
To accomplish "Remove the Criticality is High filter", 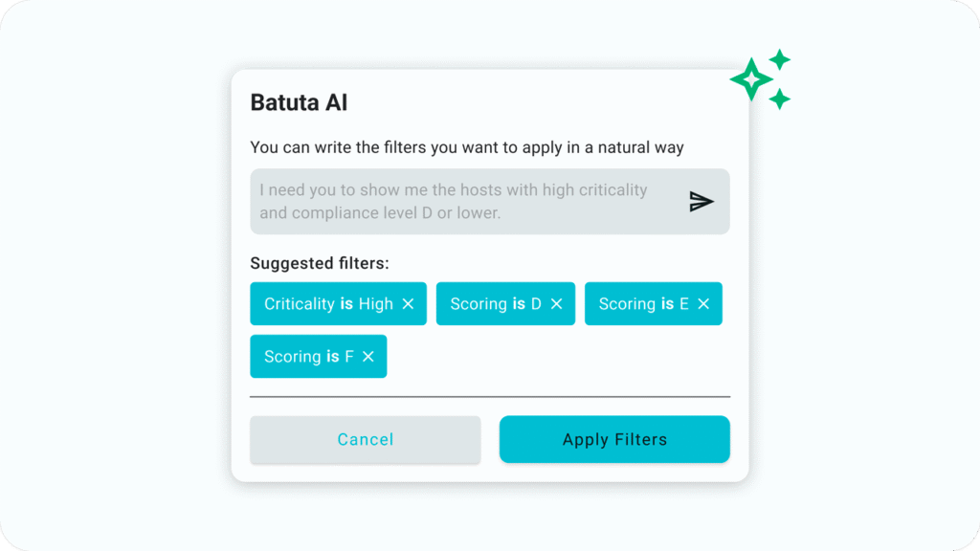I will point(408,304).
